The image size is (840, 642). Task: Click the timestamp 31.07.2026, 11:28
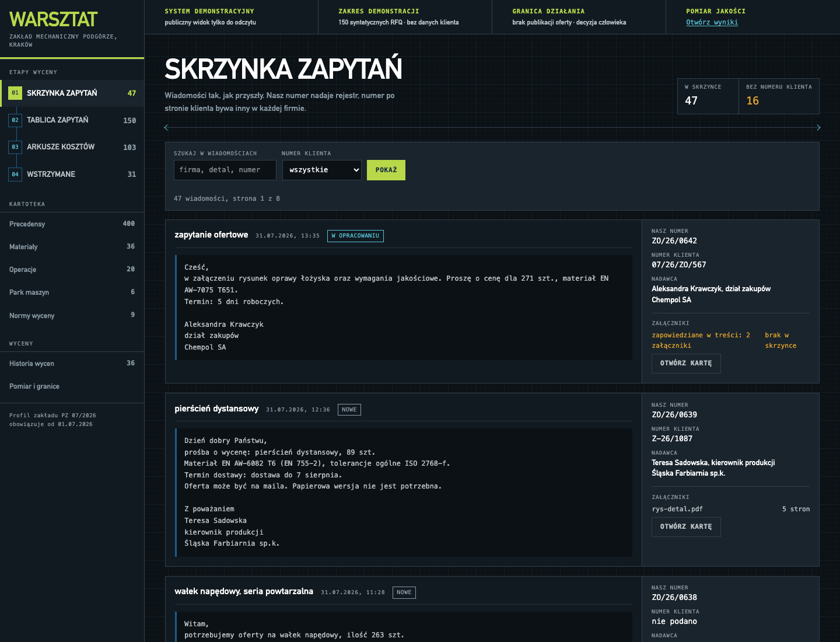[x=353, y=592]
